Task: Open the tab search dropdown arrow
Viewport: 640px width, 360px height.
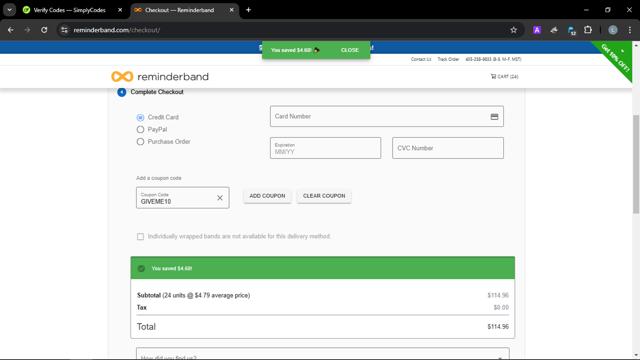Action: tap(9, 10)
